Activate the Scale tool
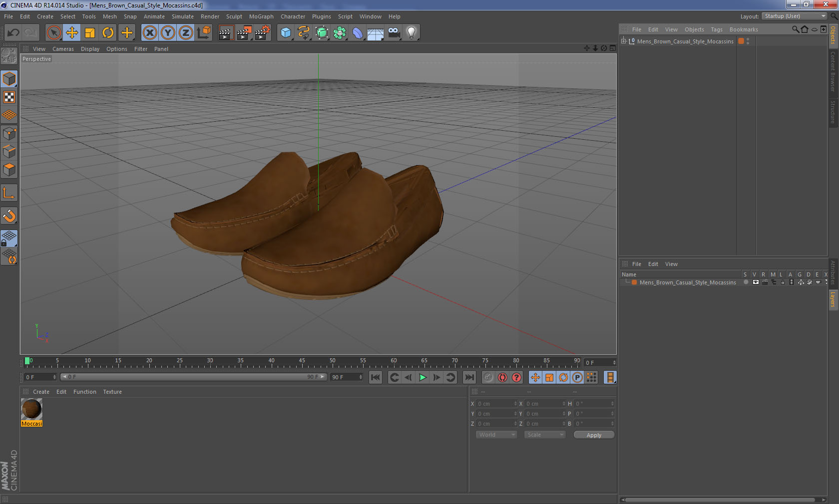This screenshot has width=839, height=504. [90, 33]
